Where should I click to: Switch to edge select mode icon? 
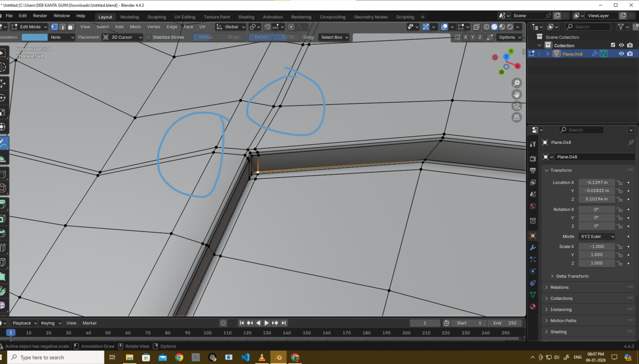tap(62, 27)
